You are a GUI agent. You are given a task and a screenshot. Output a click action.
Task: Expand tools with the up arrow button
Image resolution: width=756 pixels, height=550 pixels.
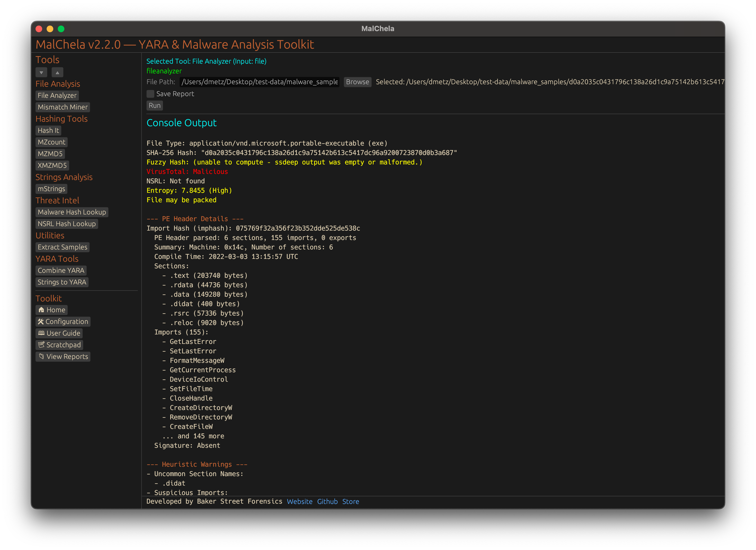click(57, 72)
